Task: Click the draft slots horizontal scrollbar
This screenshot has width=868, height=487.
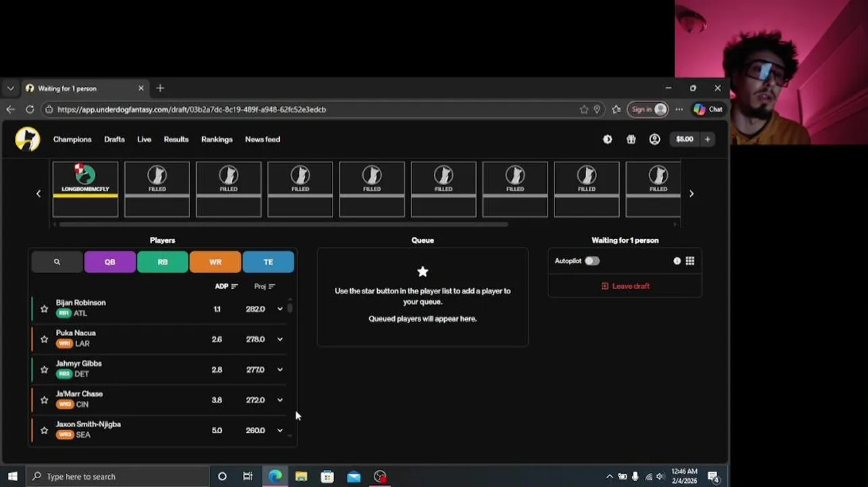Action: [283, 225]
